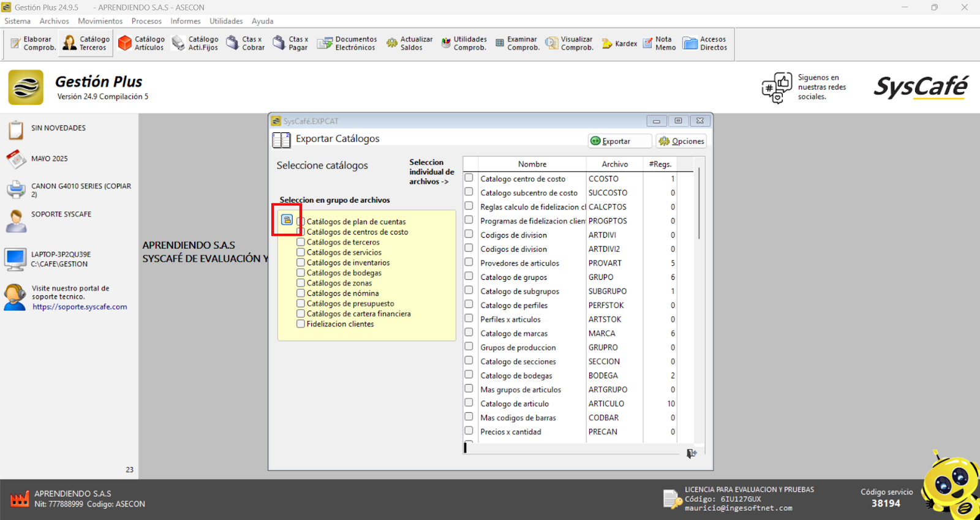980x520 pixels.
Task: Expand the Utilidades menu
Action: click(x=226, y=21)
